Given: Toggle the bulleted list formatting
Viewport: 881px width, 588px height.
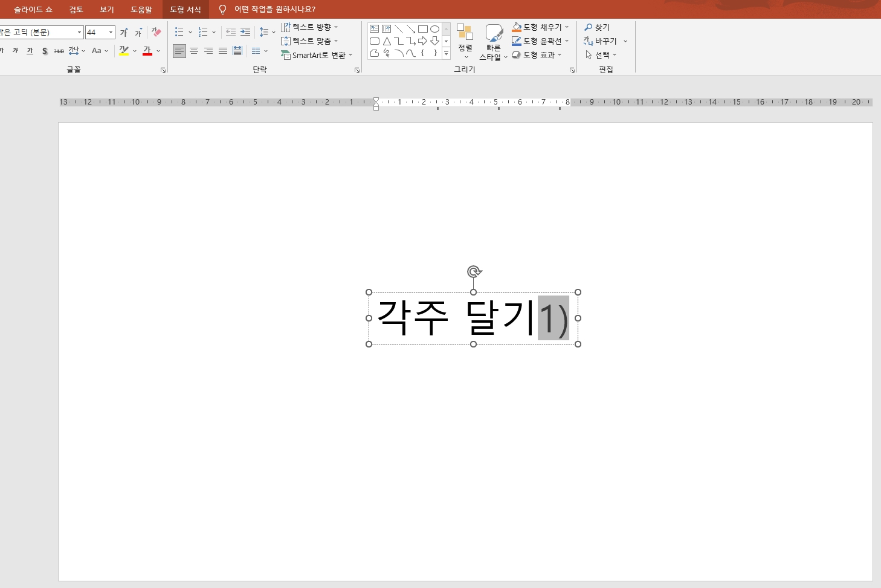Looking at the screenshot, I should (x=179, y=32).
